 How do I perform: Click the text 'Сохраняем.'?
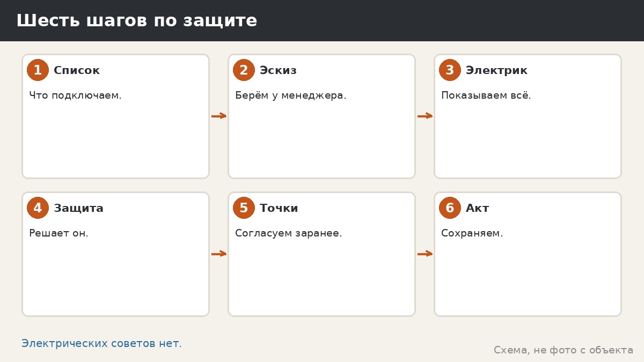(472, 233)
